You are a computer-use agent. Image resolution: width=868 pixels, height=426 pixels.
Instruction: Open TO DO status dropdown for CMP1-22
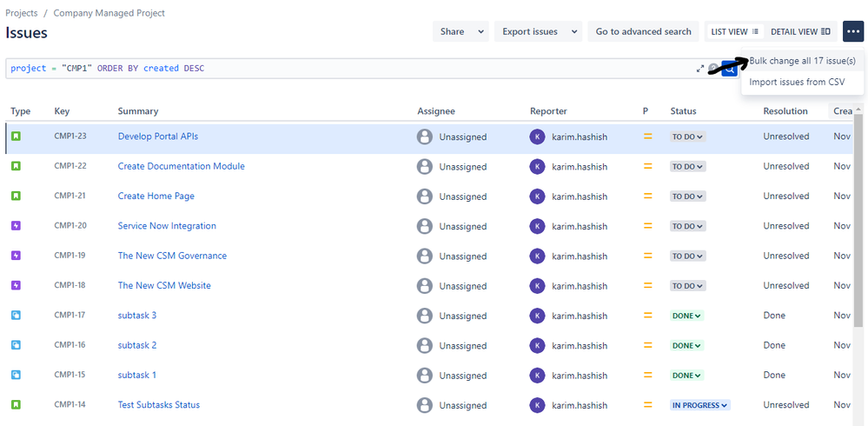(x=687, y=167)
